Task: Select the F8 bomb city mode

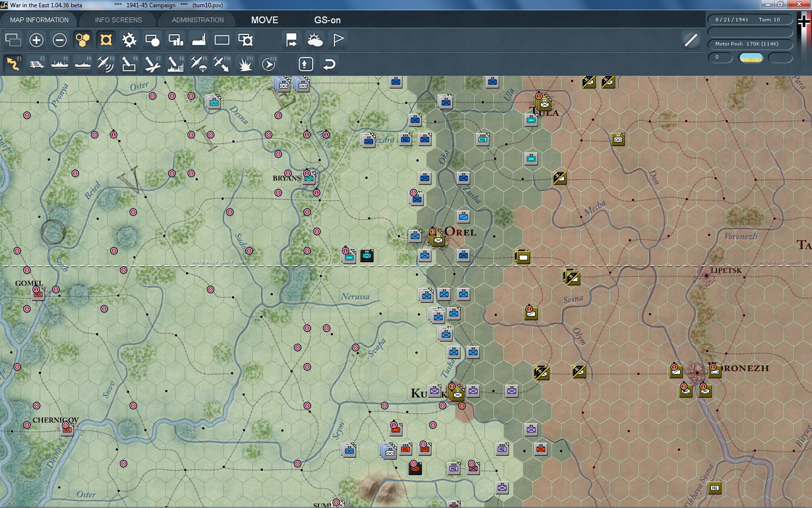Action: [175, 64]
